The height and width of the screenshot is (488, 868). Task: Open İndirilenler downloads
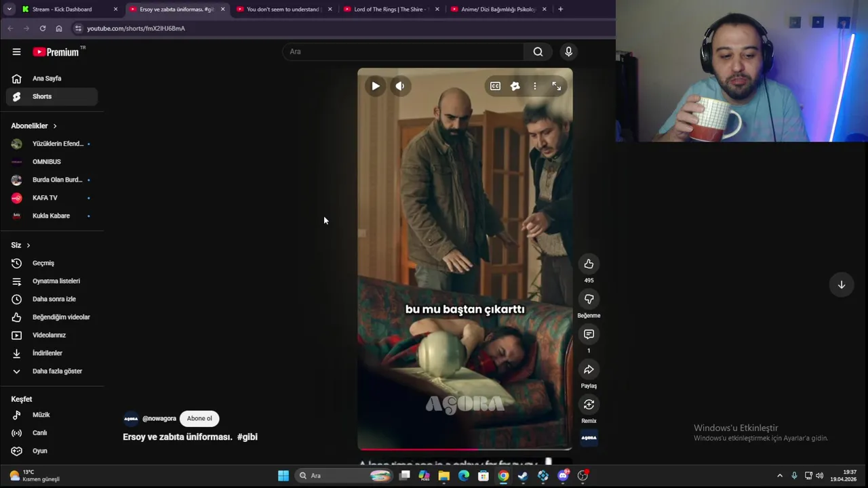(52, 353)
